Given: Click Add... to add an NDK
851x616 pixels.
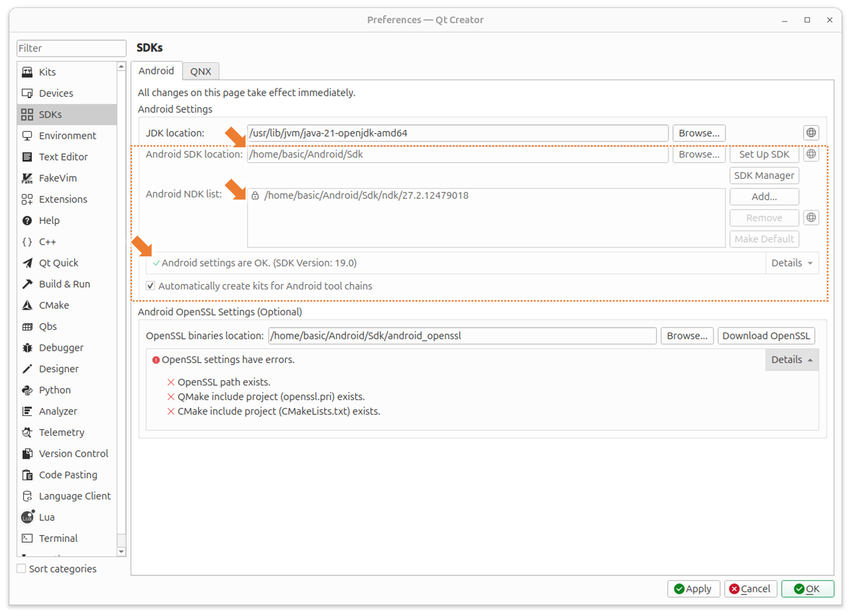Looking at the screenshot, I should click(764, 197).
